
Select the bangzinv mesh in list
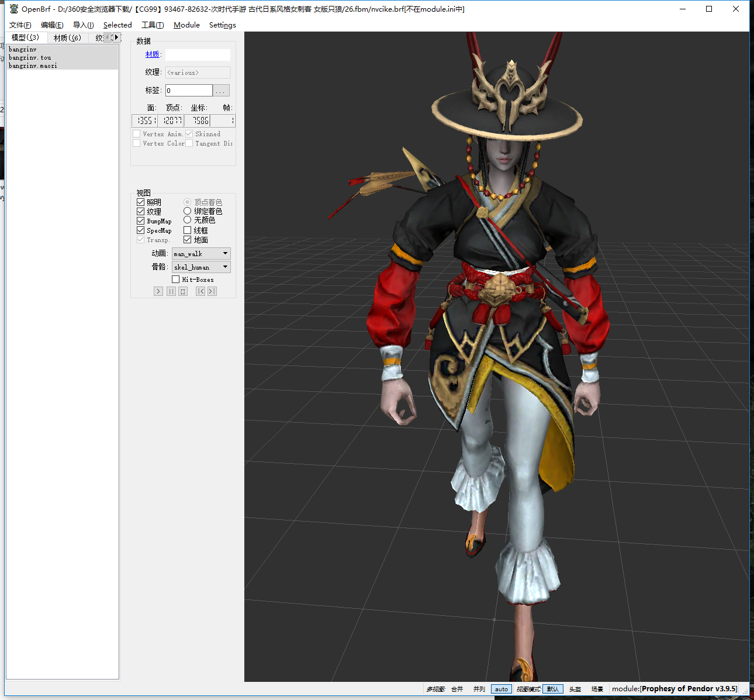(x=63, y=50)
